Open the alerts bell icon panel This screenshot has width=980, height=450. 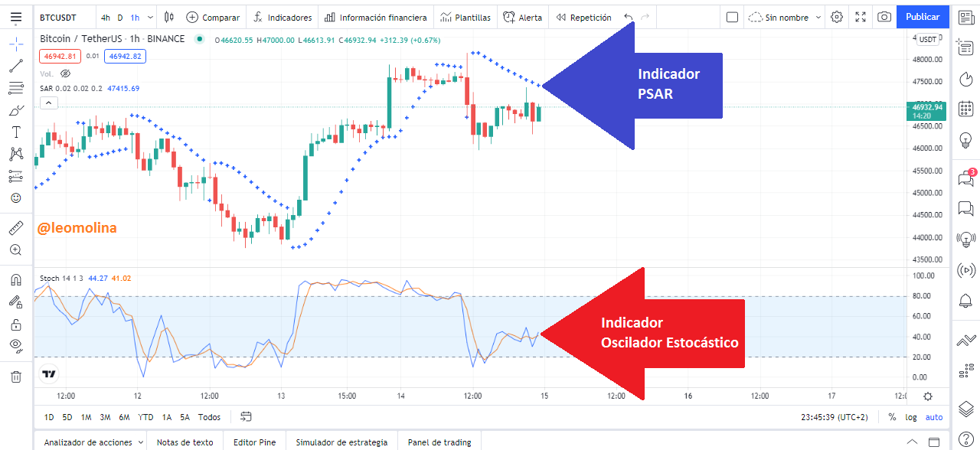click(966, 301)
